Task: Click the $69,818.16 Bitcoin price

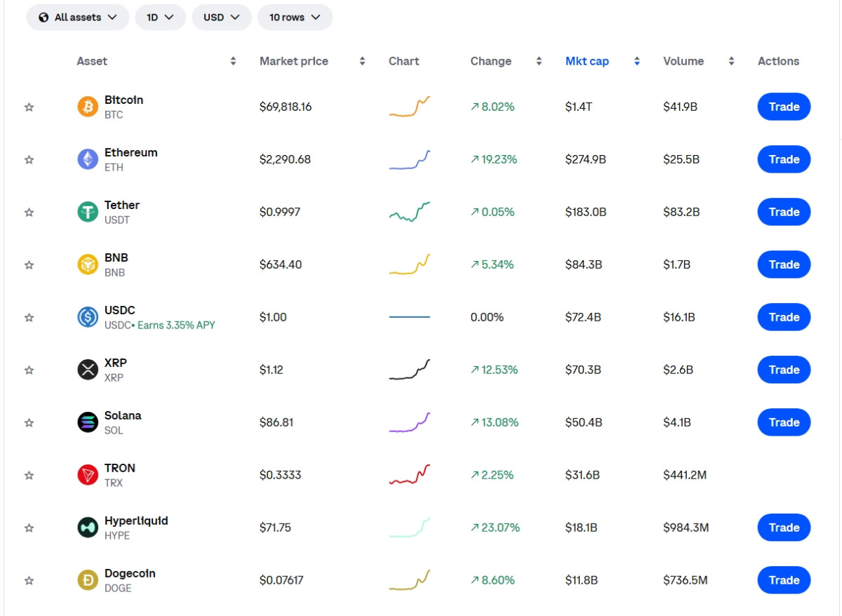Action: (x=286, y=107)
